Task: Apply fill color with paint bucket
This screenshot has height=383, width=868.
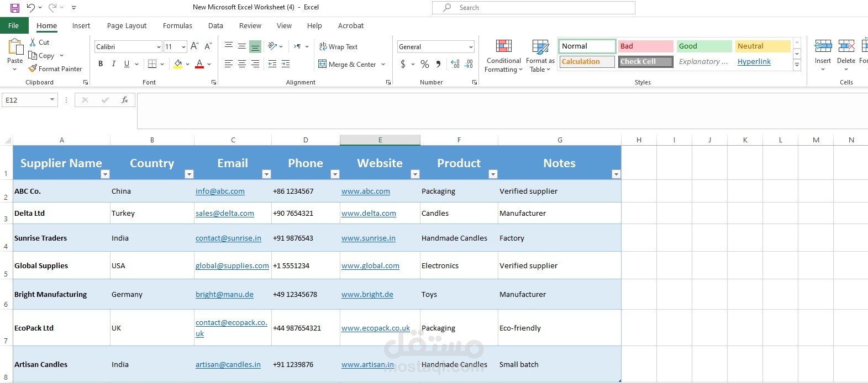Action: (x=178, y=64)
